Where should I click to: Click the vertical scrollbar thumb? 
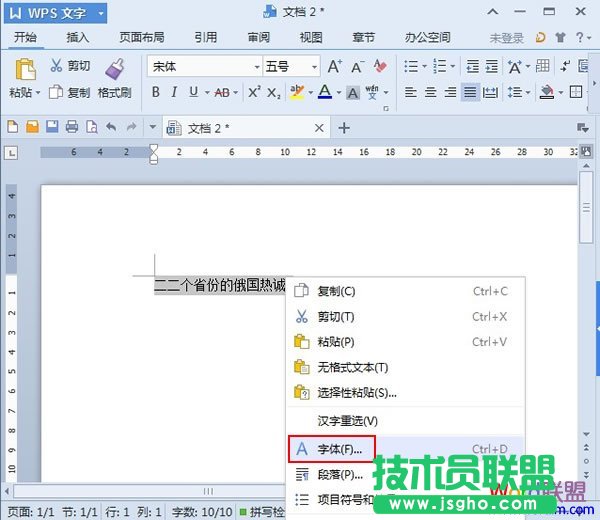point(586,207)
